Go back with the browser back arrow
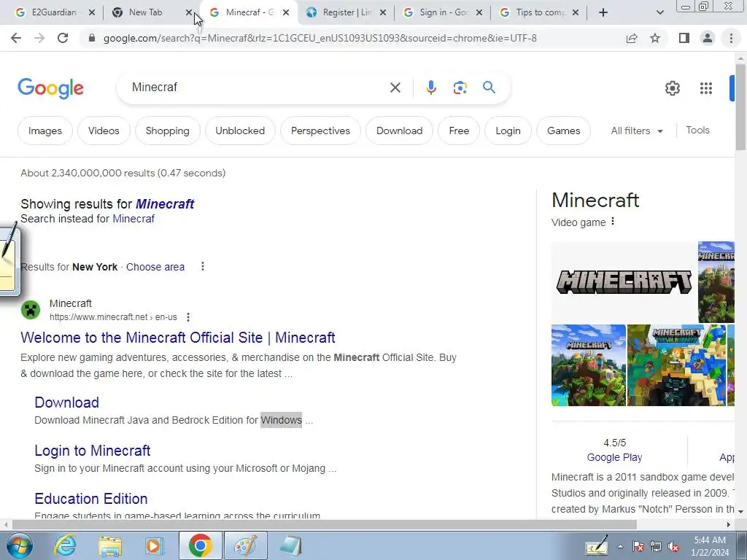Screen dimensions: 747x560 (x=16, y=38)
